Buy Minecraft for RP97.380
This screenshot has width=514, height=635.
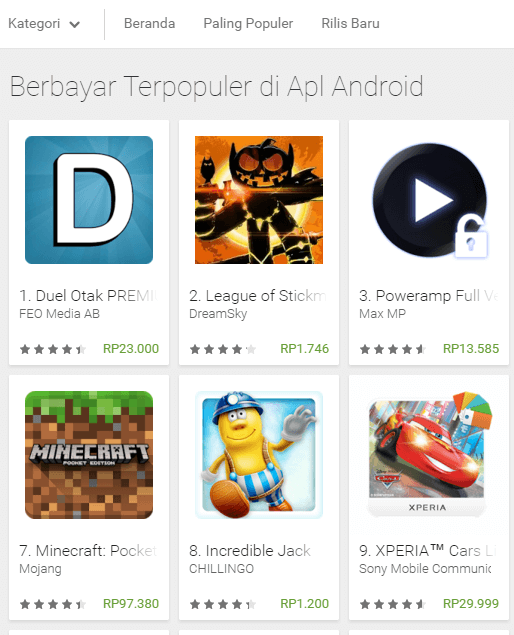pos(131,604)
